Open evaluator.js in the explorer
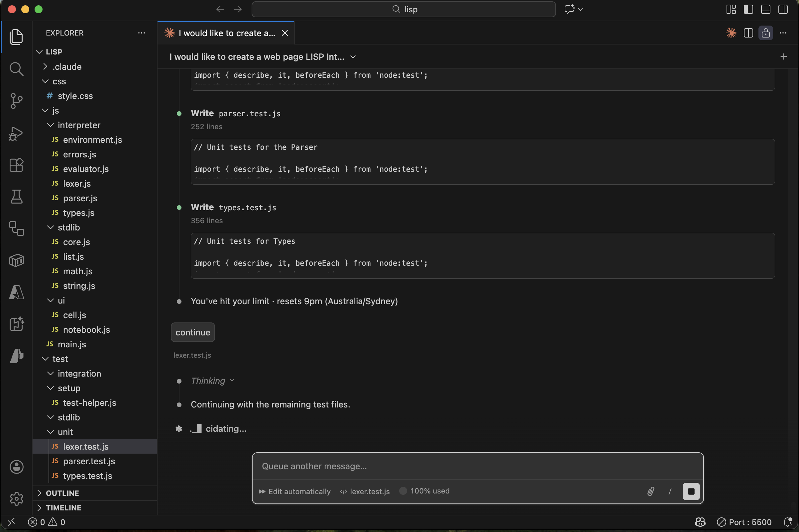Viewport: 799px width, 532px height. coord(85,169)
